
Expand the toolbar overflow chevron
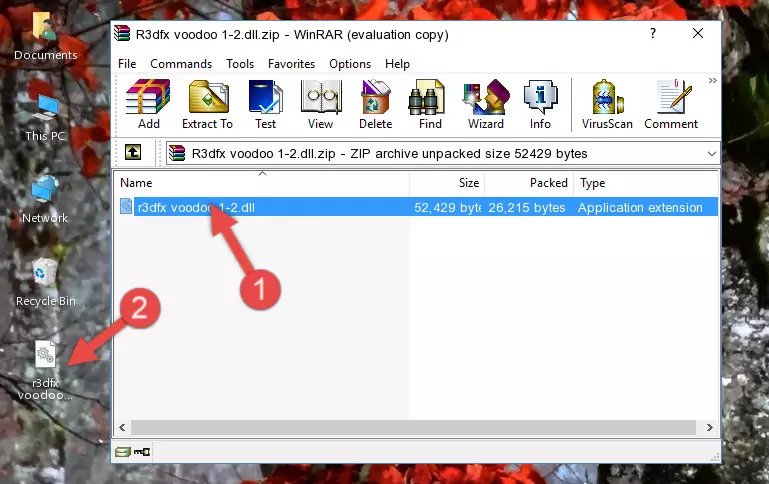712,81
